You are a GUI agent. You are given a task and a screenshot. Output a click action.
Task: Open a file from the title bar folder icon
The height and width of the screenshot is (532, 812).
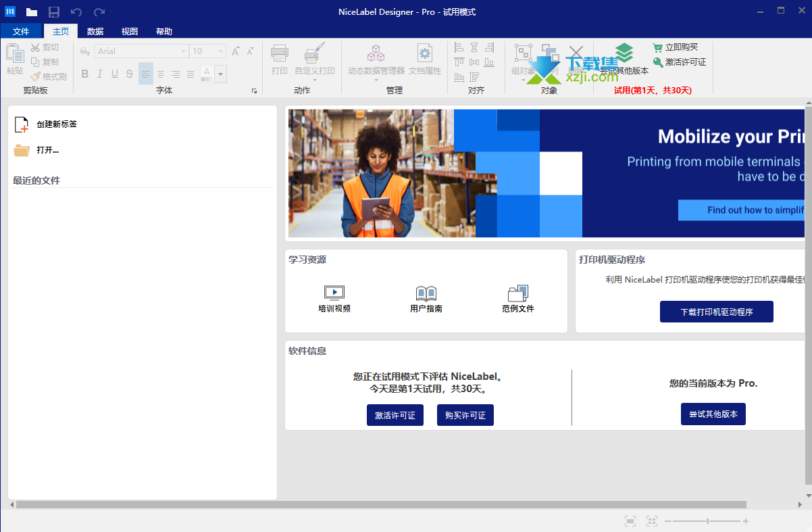click(x=32, y=12)
